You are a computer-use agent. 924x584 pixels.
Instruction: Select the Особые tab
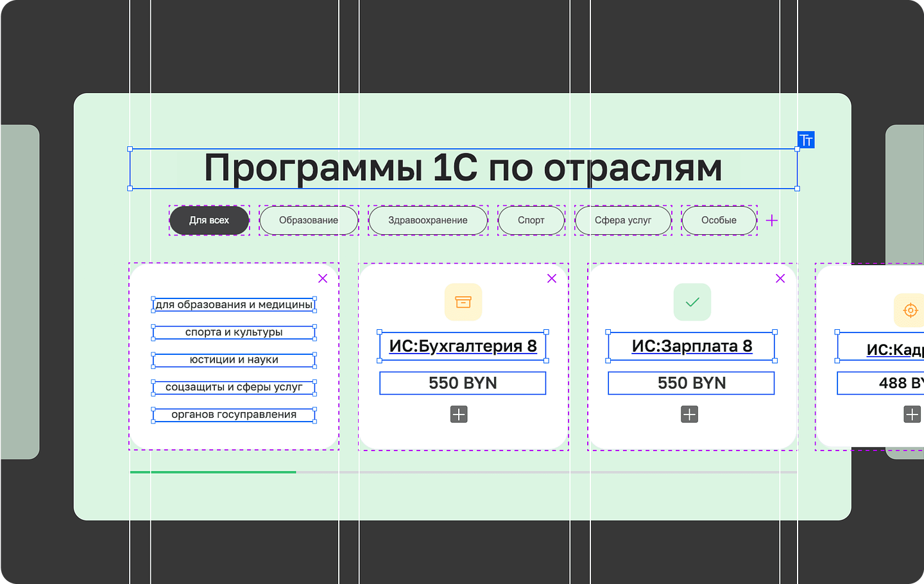[719, 220]
